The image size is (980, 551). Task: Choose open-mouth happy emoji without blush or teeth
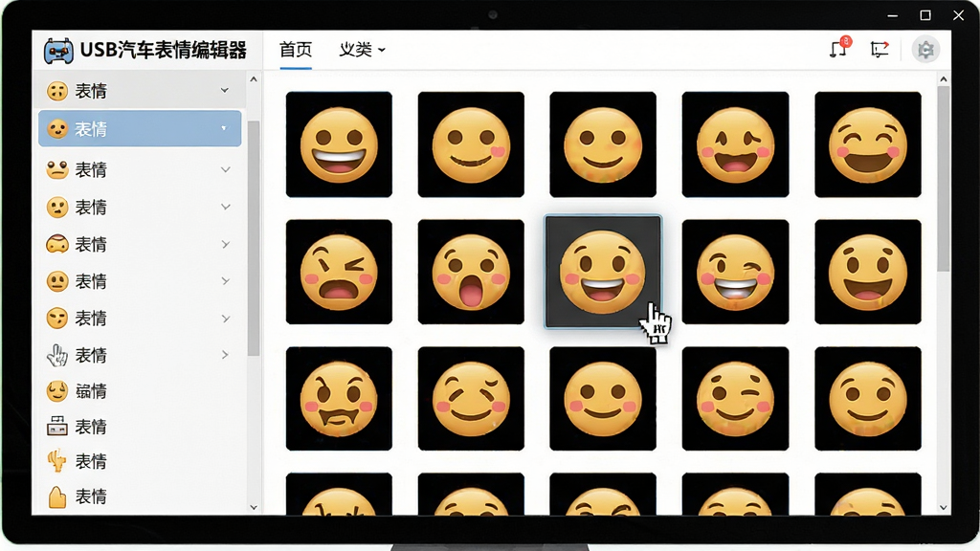click(867, 272)
